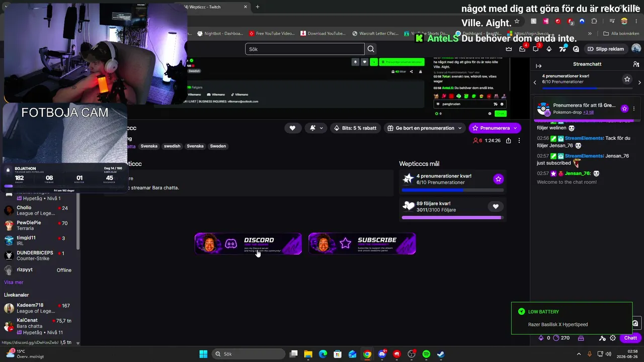This screenshot has width=644, height=362.
Task: Open the Chrome extensions puzzle icon
Action: click(x=594, y=21)
